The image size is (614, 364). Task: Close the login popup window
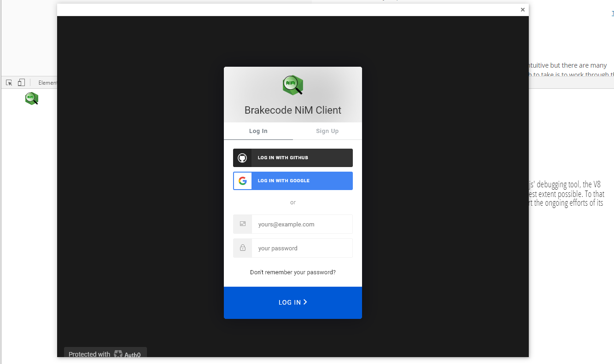click(x=523, y=10)
